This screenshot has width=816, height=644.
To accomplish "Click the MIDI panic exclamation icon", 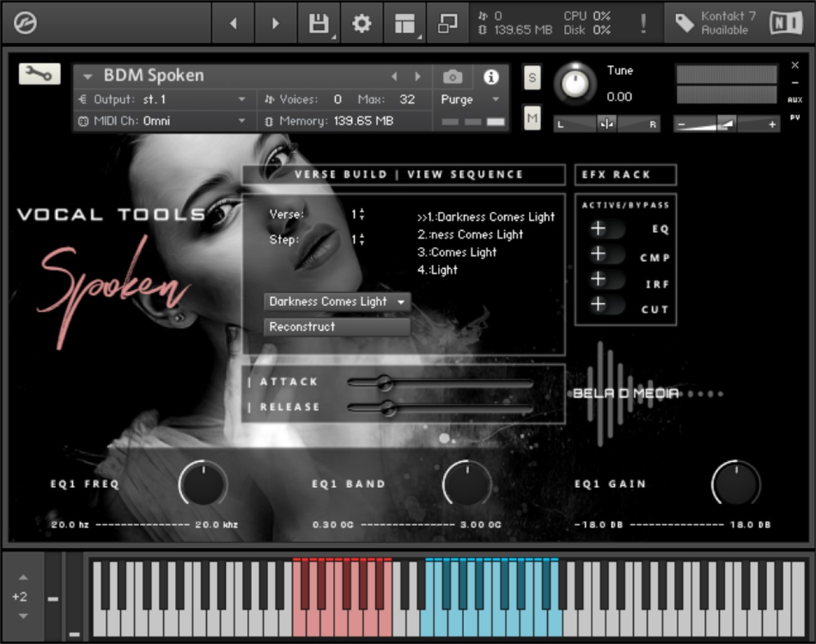I will pyautogui.click(x=643, y=23).
